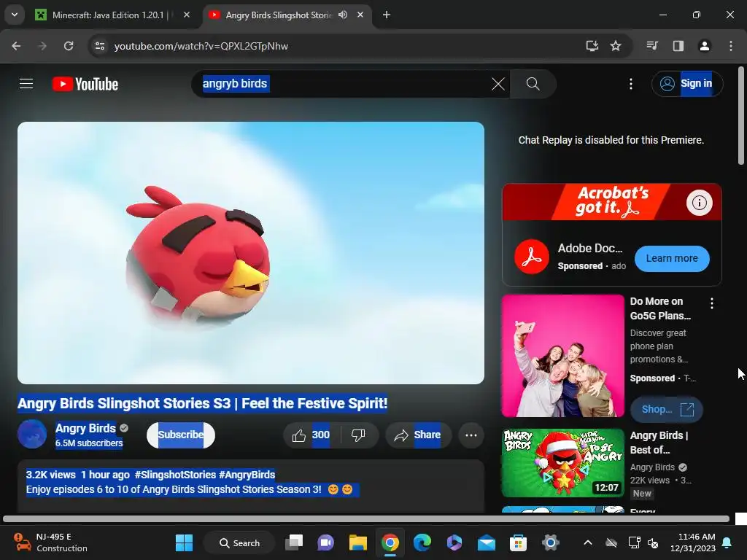
Task: Open the Angry Birds channel avatar
Action: tap(32, 434)
